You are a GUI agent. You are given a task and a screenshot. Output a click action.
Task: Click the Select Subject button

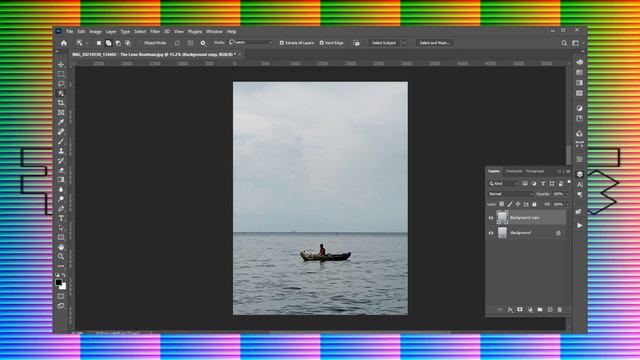click(x=384, y=43)
